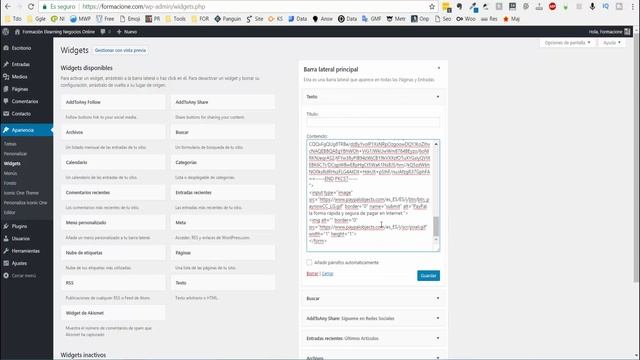Image resolution: width=640 pixels, height=360 pixels.
Task: Select the RSS available widget
Action: (x=113, y=283)
